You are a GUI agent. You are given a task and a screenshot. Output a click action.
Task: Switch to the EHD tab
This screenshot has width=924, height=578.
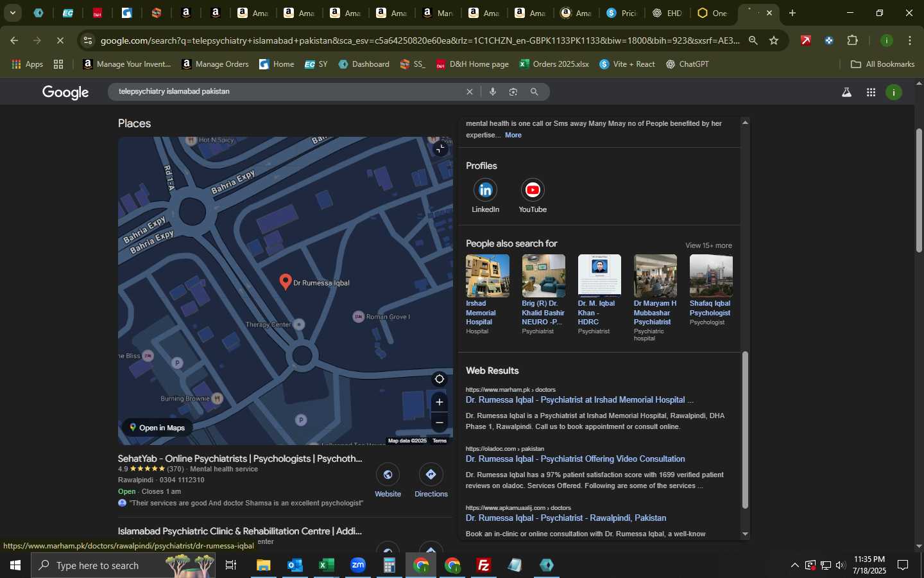[667, 13]
